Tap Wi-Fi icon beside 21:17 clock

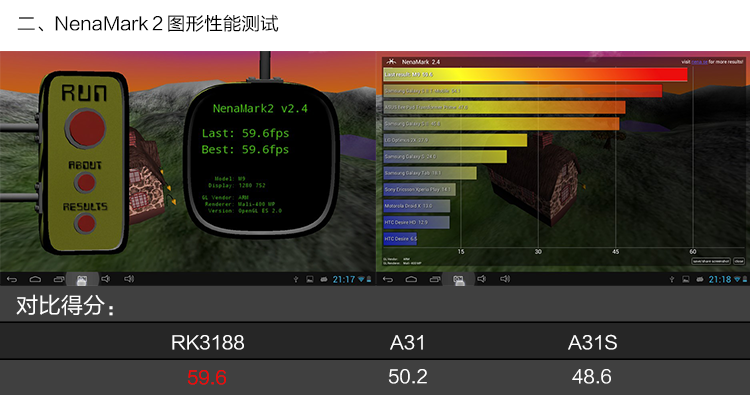[362, 279]
